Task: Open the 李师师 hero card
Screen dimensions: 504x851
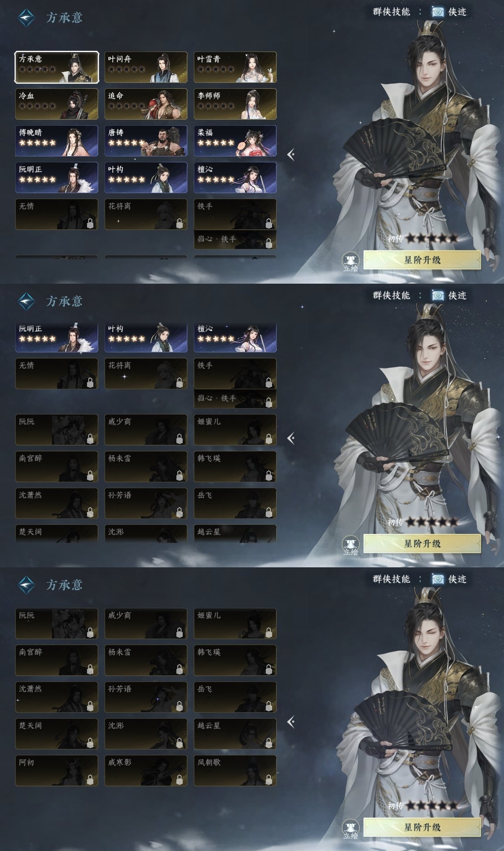Action: tap(235, 104)
